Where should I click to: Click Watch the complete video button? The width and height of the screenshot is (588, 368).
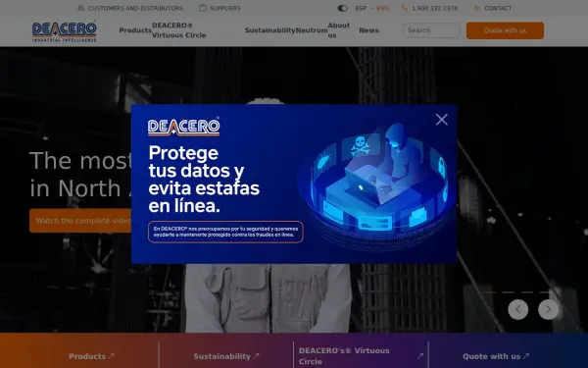click(x=80, y=221)
